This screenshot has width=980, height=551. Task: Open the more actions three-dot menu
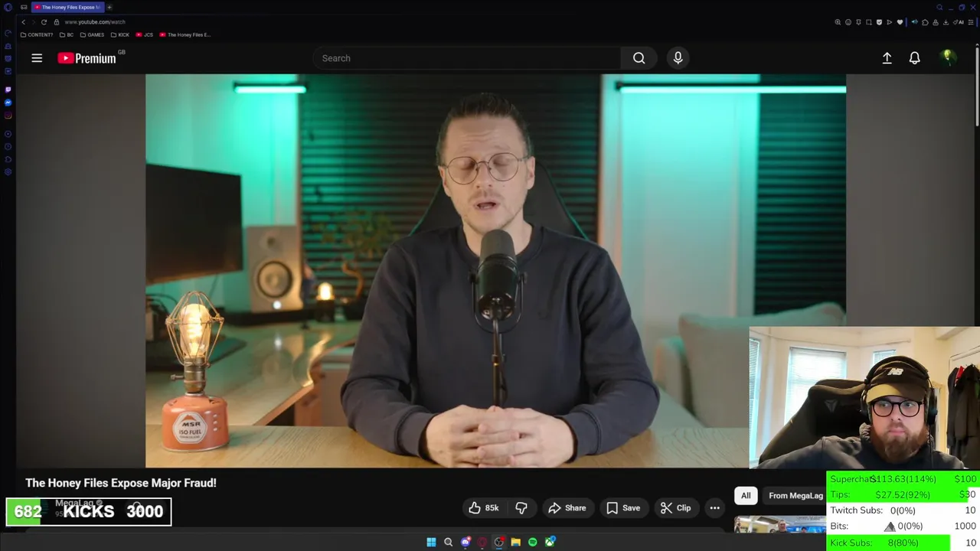pyautogui.click(x=714, y=508)
